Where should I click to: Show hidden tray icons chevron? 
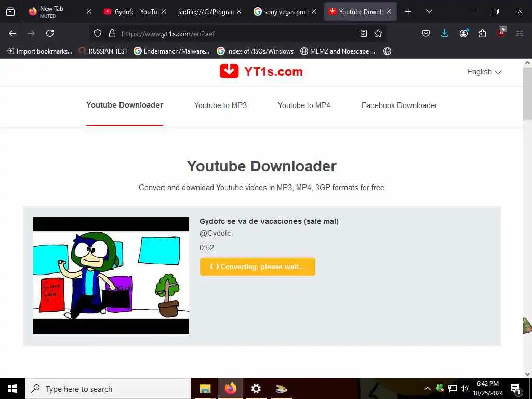pos(428,389)
